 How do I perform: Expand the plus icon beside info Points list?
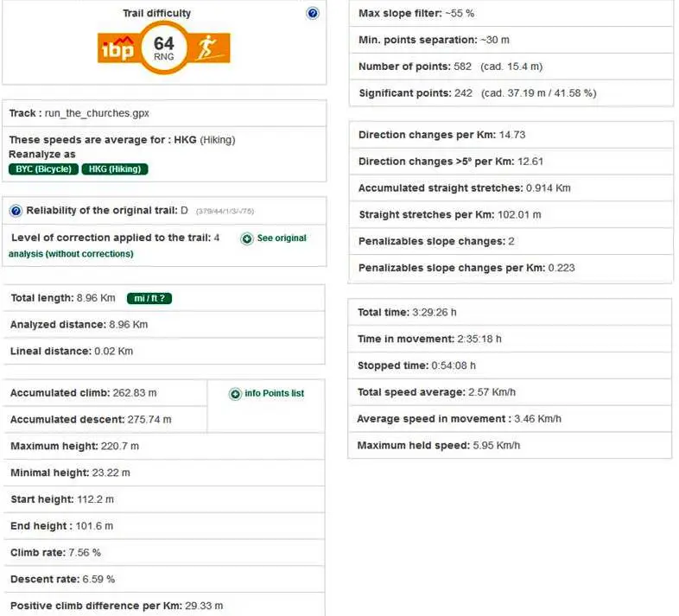coord(235,394)
